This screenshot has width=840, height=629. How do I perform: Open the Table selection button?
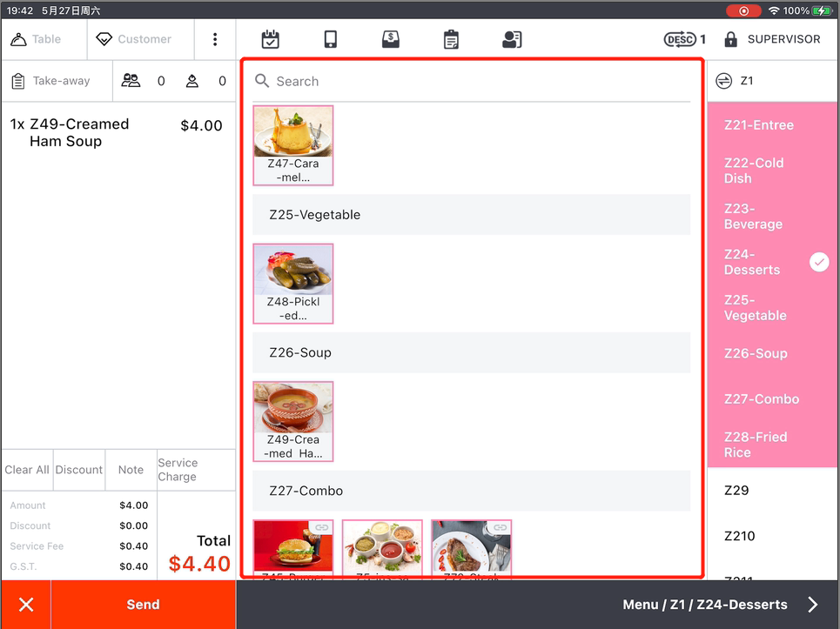tap(44, 39)
